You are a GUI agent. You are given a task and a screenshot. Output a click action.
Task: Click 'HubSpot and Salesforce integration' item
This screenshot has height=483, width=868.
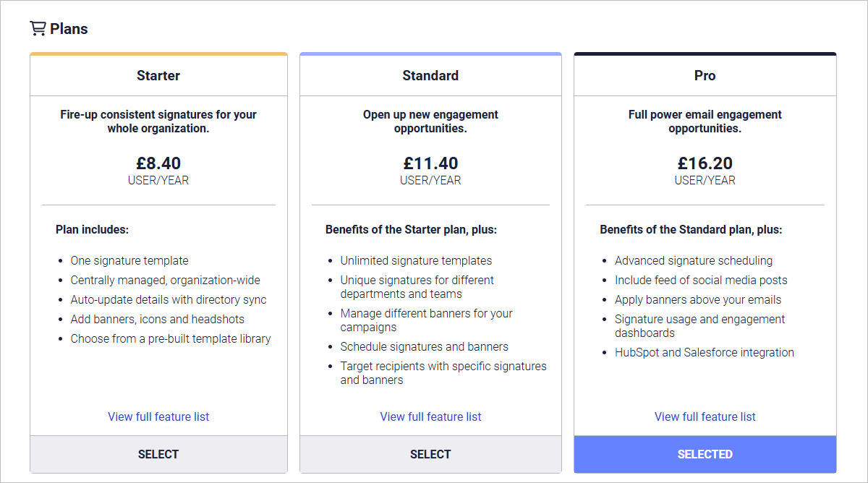tap(705, 353)
